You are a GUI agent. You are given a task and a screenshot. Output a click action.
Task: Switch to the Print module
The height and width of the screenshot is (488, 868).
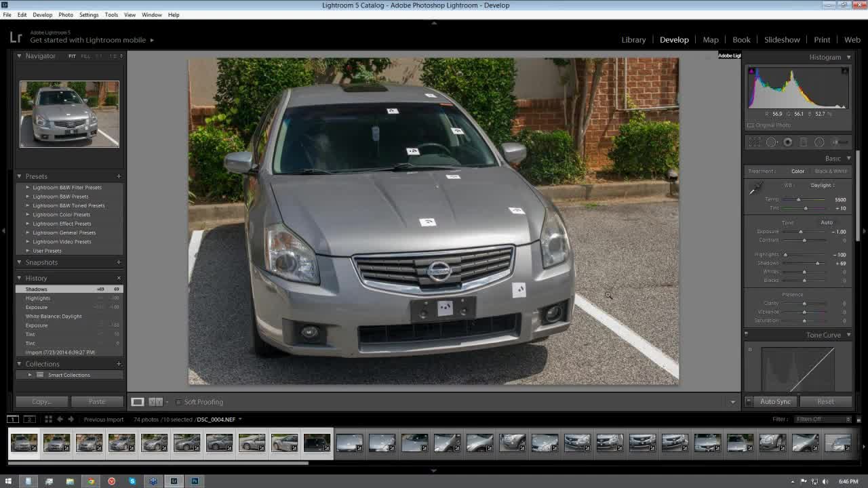[822, 40]
